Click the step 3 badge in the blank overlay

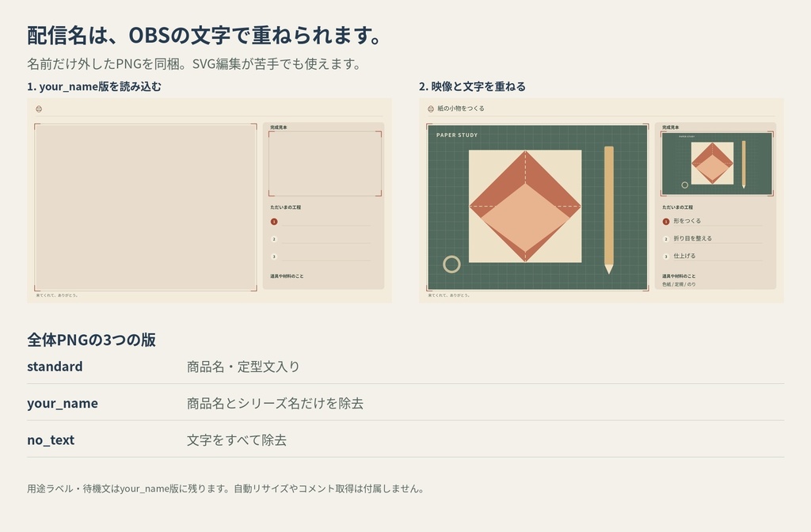tap(274, 256)
